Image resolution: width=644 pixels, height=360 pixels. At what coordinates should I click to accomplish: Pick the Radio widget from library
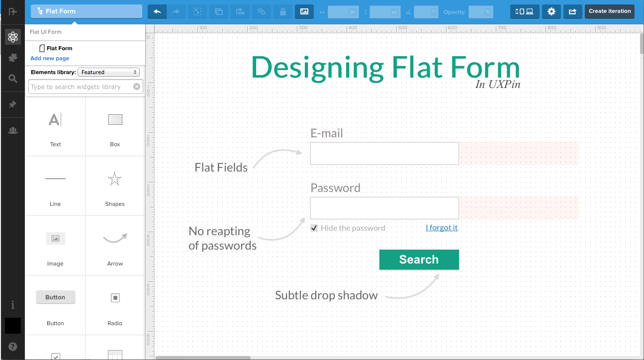pyautogui.click(x=115, y=305)
